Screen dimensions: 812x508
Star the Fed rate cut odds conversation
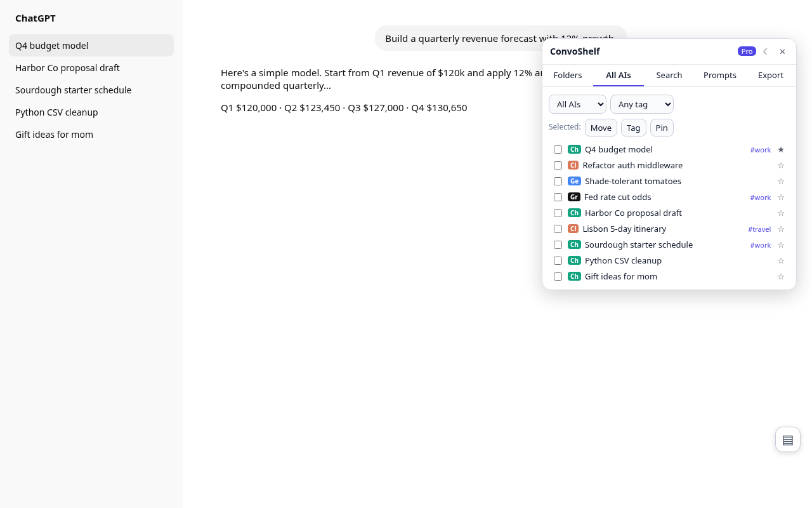click(x=781, y=197)
